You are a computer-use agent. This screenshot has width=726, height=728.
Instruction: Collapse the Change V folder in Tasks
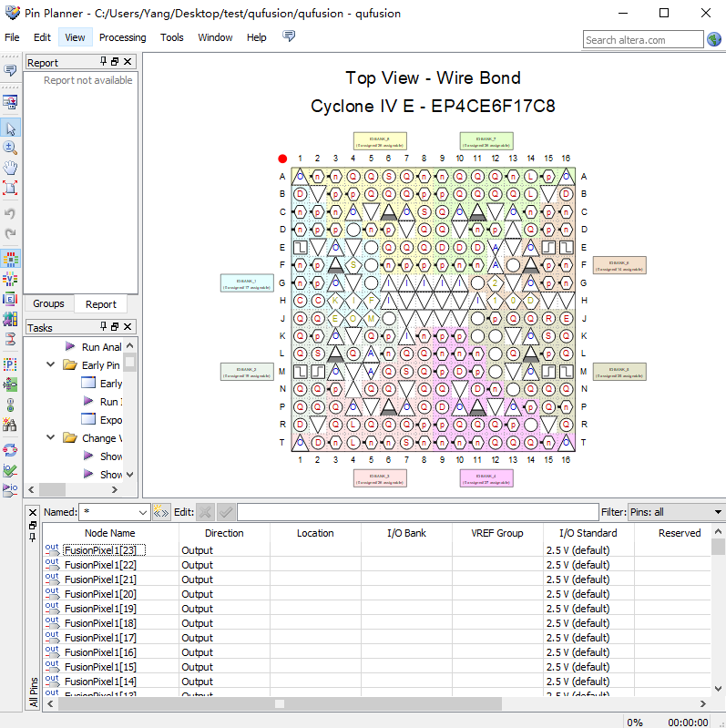click(51, 437)
